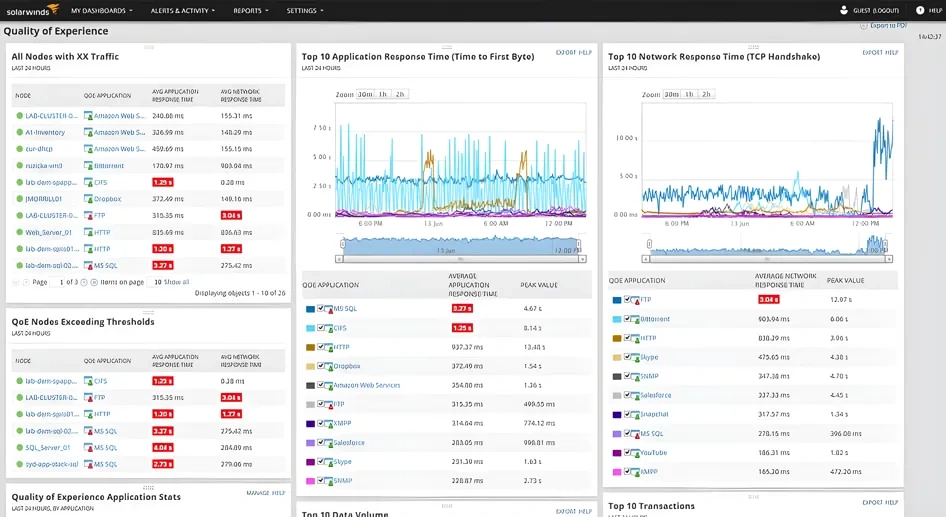Click Export on Top 10 Transactions panel
The image size is (946, 517).
[x=872, y=502]
